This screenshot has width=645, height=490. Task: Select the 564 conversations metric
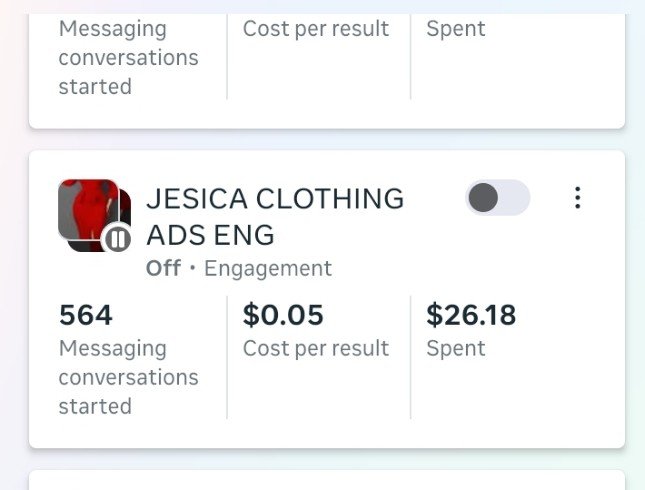(86, 316)
